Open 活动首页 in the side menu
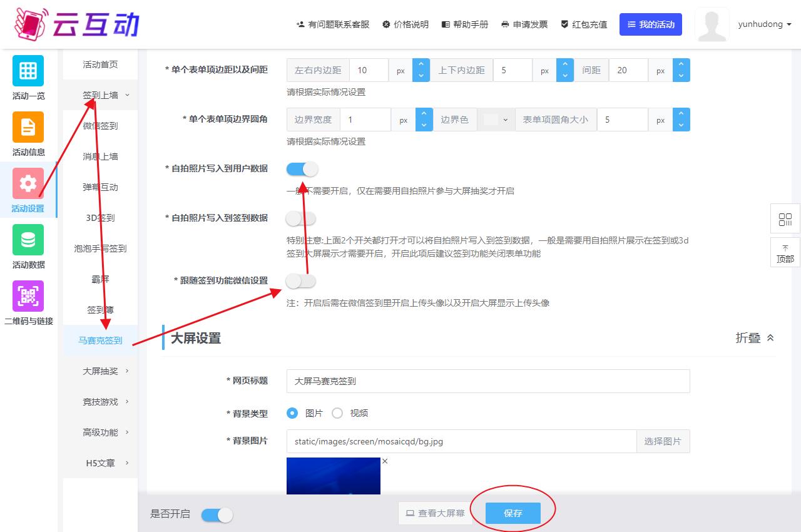Screen dimensions: 801x532 (101, 64)
